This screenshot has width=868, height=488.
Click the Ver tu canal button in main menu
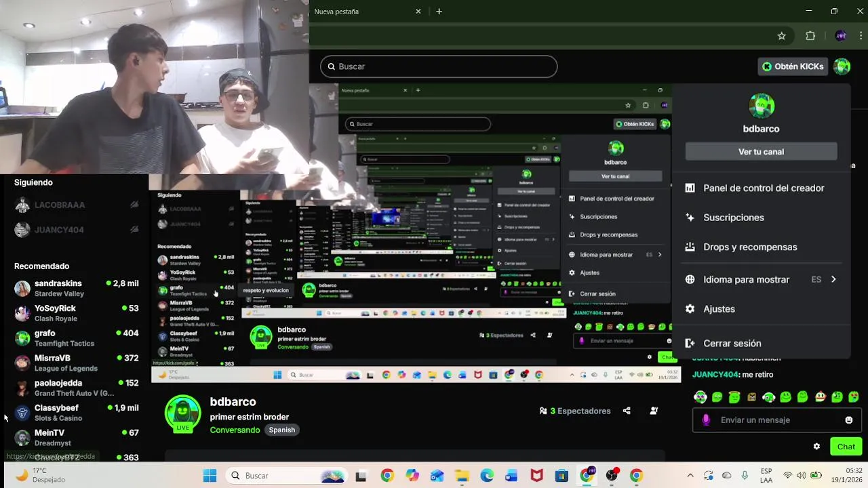click(761, 152)
